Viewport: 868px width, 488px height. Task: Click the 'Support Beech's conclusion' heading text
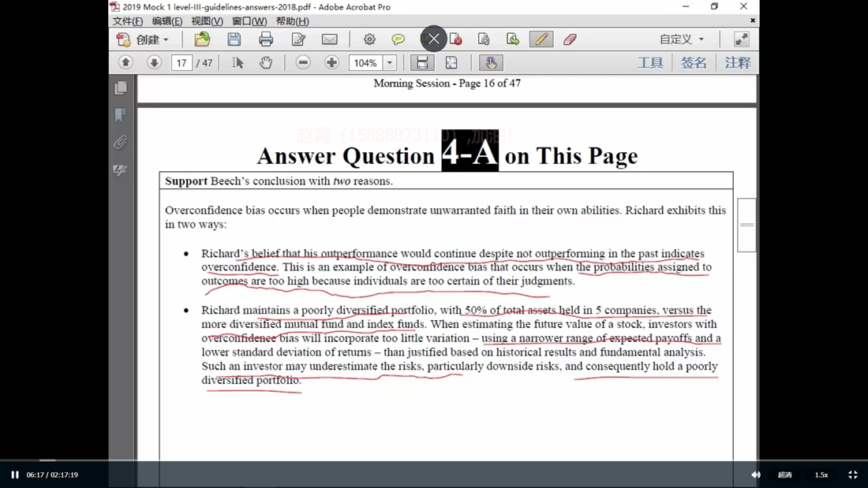279,181
